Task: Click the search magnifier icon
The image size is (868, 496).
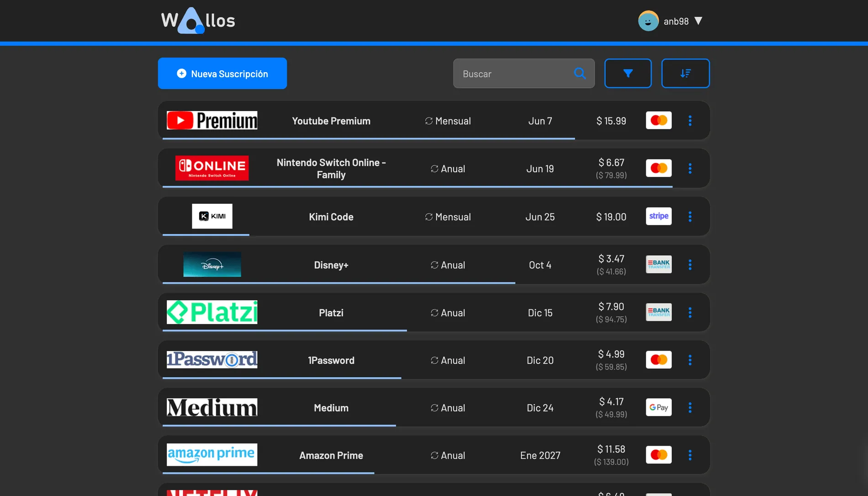Action: [580, 73]
